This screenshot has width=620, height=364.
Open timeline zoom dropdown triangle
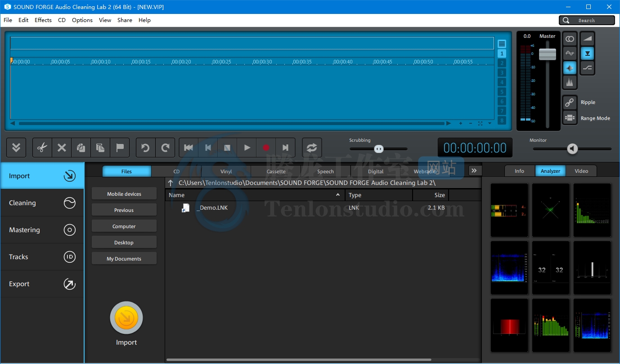point(490,123)
